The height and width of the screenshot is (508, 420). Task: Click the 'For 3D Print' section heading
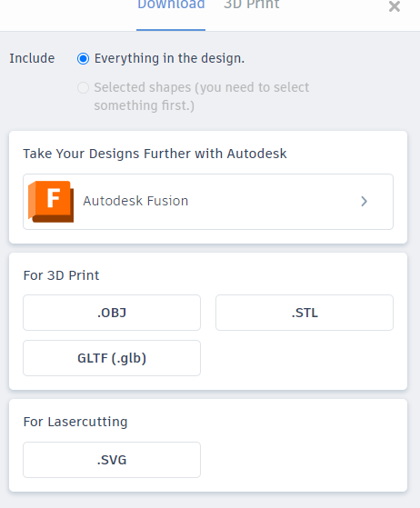pyautogui.click(x=61, y=275)
